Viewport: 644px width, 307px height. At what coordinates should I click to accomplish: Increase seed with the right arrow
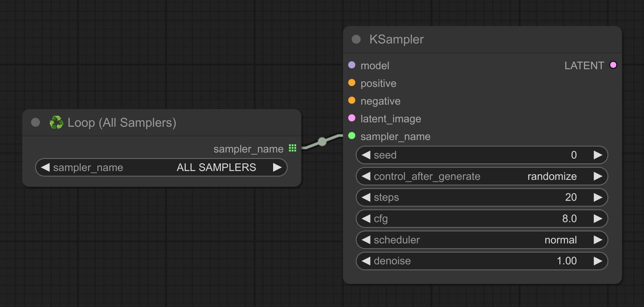598,155
